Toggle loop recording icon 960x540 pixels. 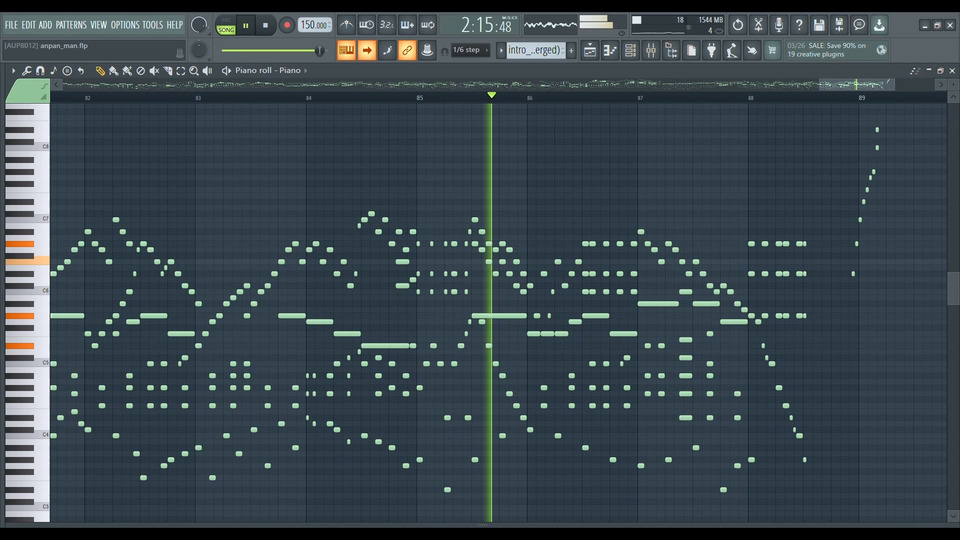click(x=427, y=25)
